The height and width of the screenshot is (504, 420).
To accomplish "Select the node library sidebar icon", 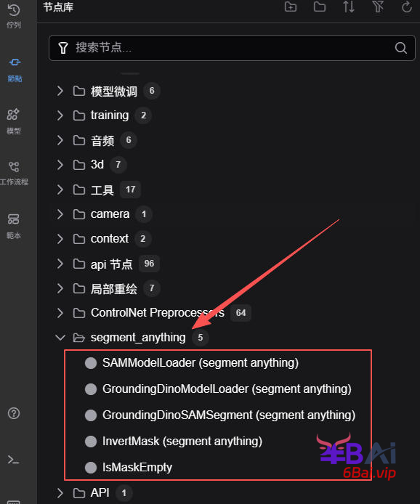I will [15, 70].
